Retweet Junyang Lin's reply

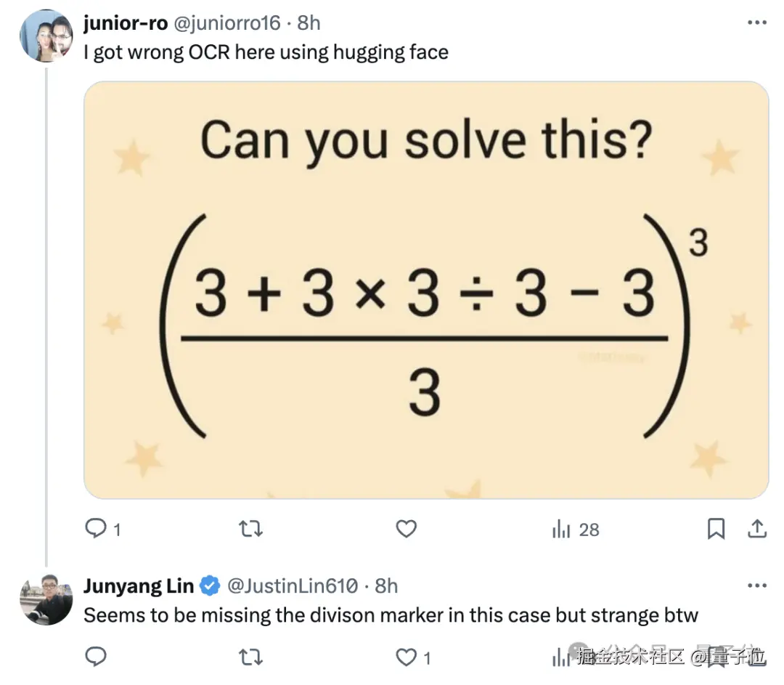(x=250, y=657)
